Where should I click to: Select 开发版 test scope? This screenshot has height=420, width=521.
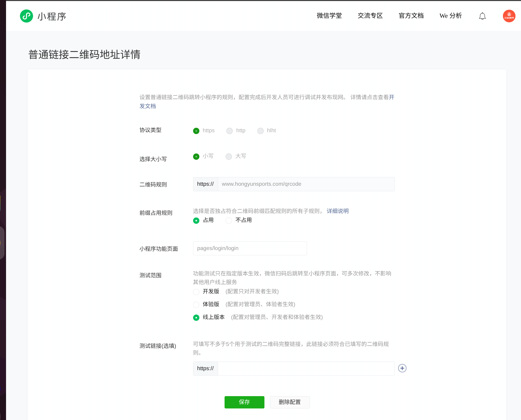click(x=196, y=292)
